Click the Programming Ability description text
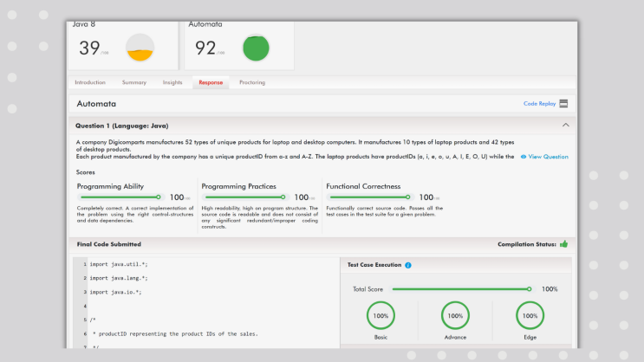Viewport: 644px width, 362px height. 134,214
